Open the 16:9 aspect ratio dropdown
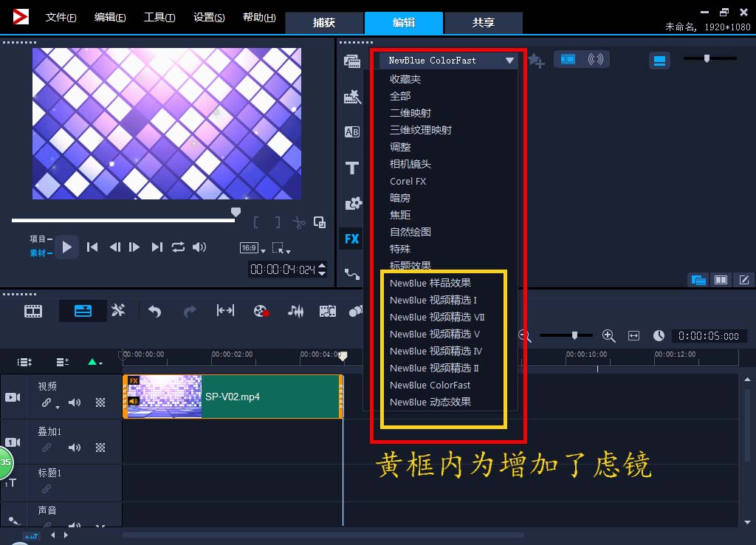 (x=252, y=248)
